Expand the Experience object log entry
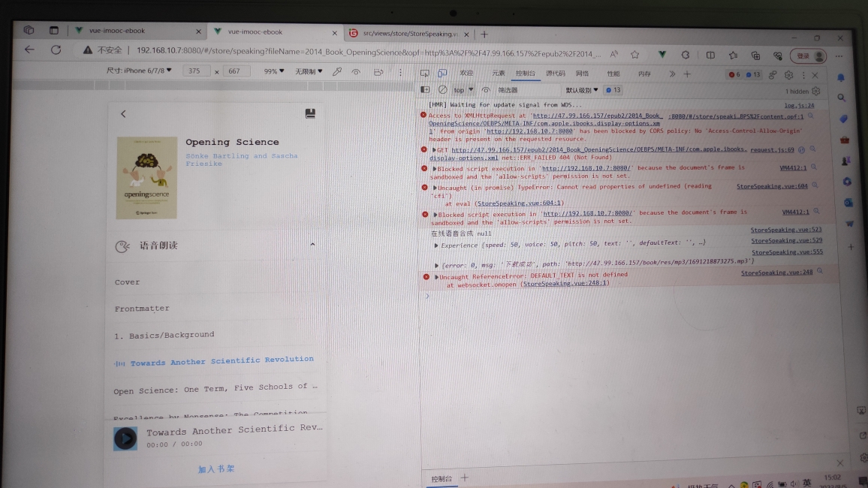The height and width of the screenshot is (488, 868). point(436,245)
